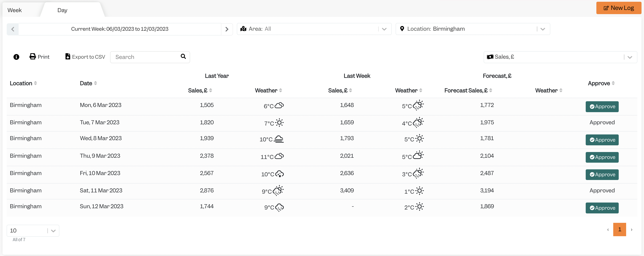Approve the Wed, 8 Mar forecast
644x256 pixels.
602,140
